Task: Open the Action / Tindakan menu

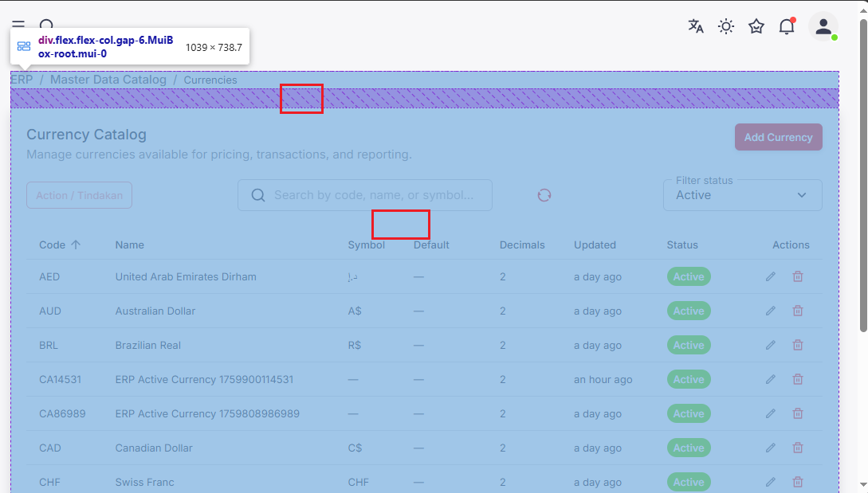Action: coord(79,195)
